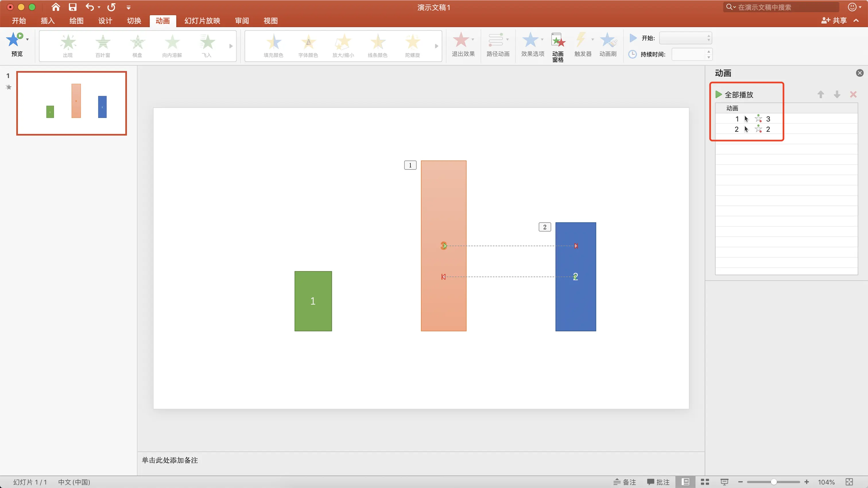Click the Trigger lightning icon
The height and width of the screenshot is (488, 868).
tap(581, 40)
